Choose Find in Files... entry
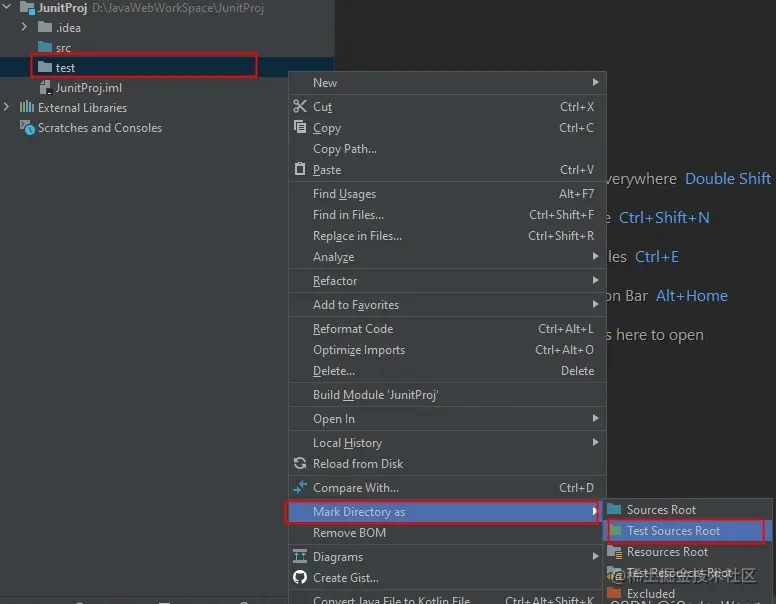This screenshot has width=776, height=604. [447, 214]
